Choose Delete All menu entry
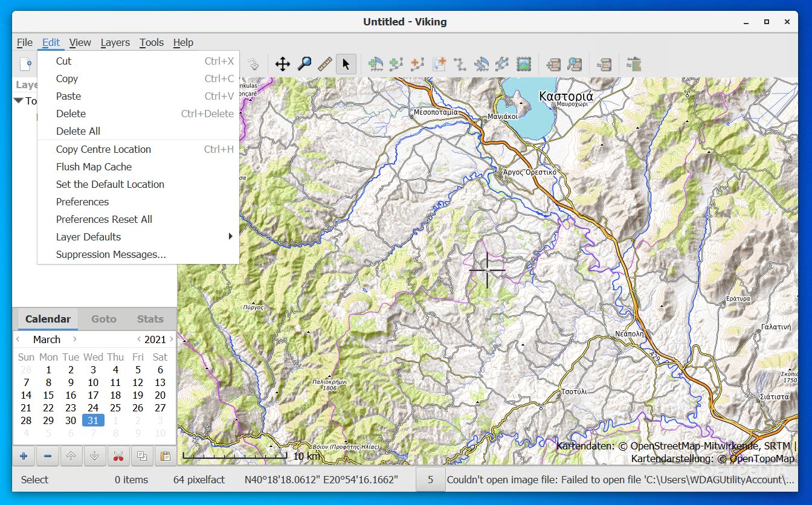The height and width of the screenshot is (505, 812). coord(138,131)
